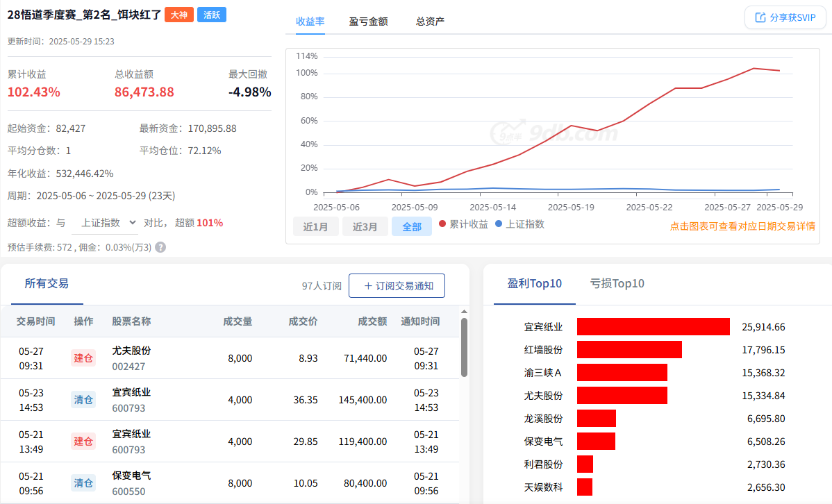The height and width of the screenshot is (504, 832).
Task: Click the 渝三峡A label in Top10 list
Action: coord(543,372)
